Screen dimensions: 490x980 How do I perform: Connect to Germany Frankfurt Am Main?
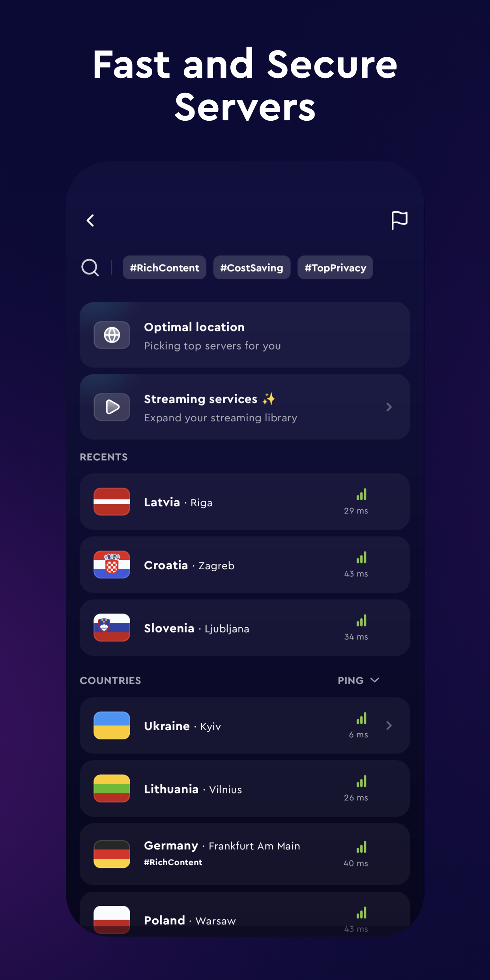pyautogui.click(x=245, y=854)
